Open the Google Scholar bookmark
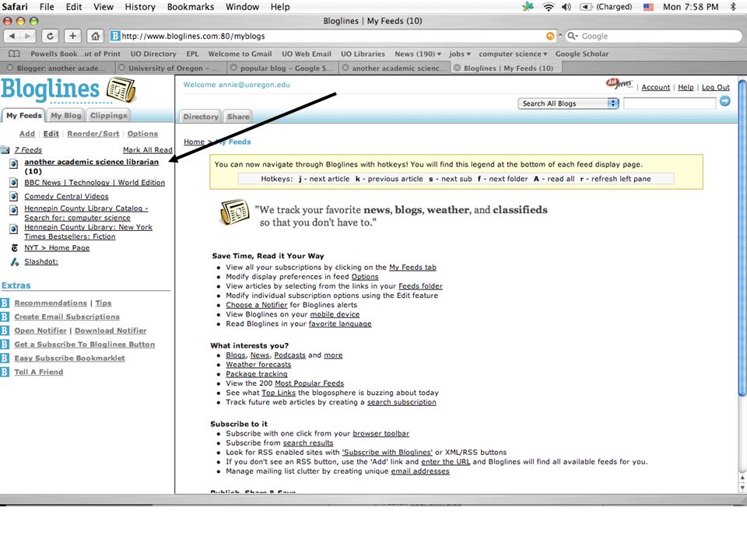 click(x=582, y=54)
